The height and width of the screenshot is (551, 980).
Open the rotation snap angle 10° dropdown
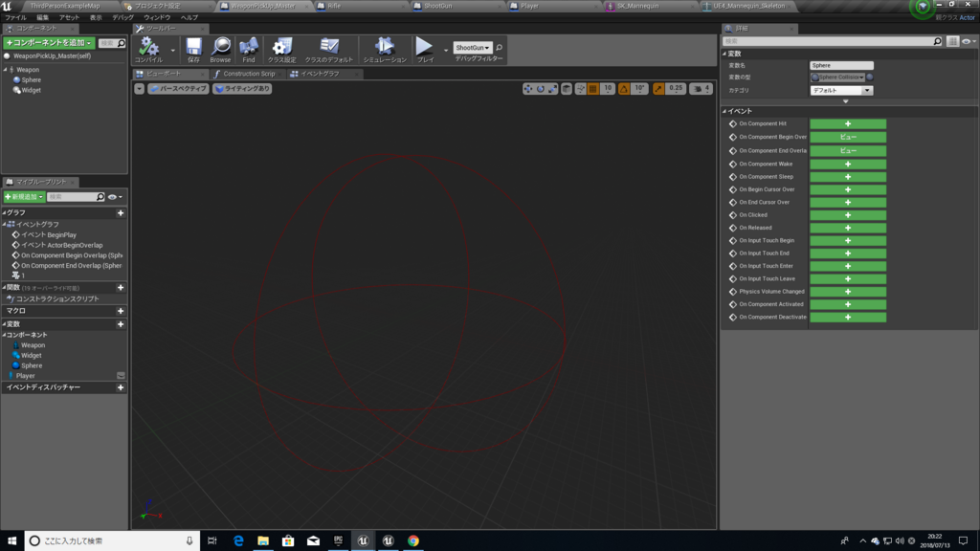click(639, 89)
